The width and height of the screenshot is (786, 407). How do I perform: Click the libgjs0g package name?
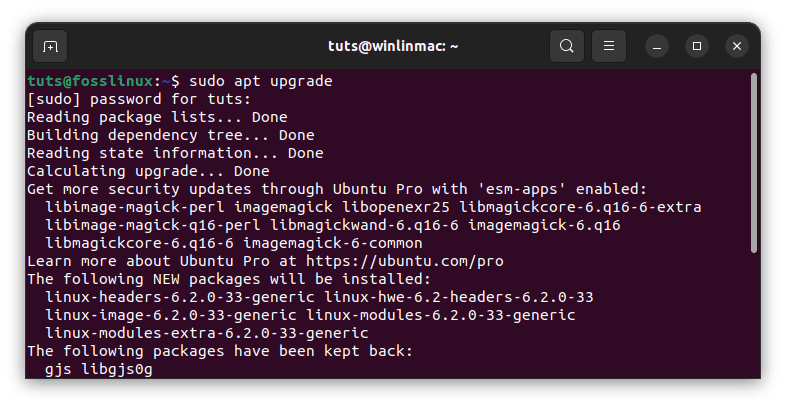(117, 370)
